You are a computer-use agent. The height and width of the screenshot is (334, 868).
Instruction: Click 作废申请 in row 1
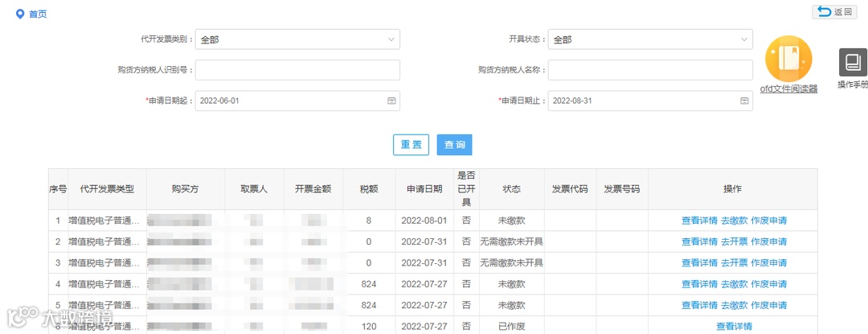769,221
